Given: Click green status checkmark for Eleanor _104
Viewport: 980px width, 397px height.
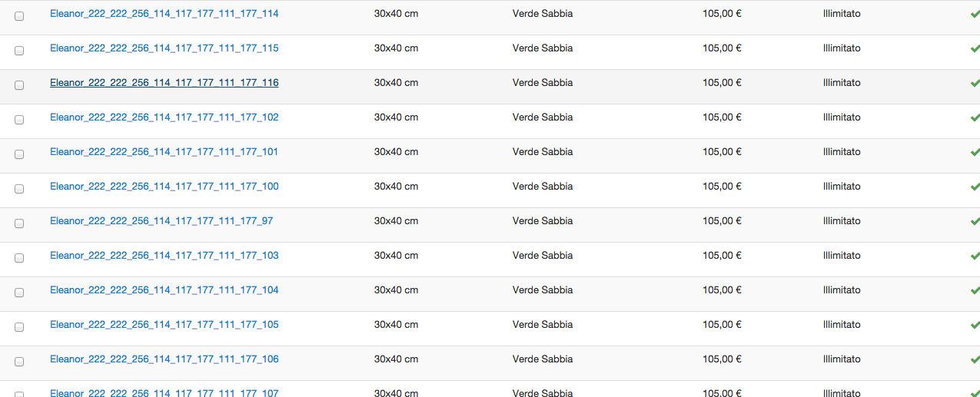Looking at the screenshot, I should [x=975, y=290].
